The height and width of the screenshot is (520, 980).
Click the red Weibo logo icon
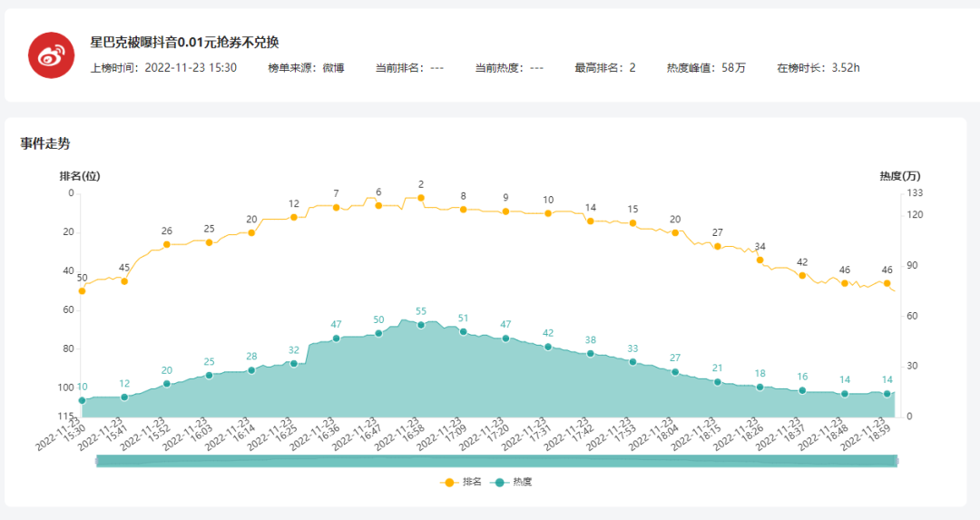pyautogui.click(x=51, y=54)
